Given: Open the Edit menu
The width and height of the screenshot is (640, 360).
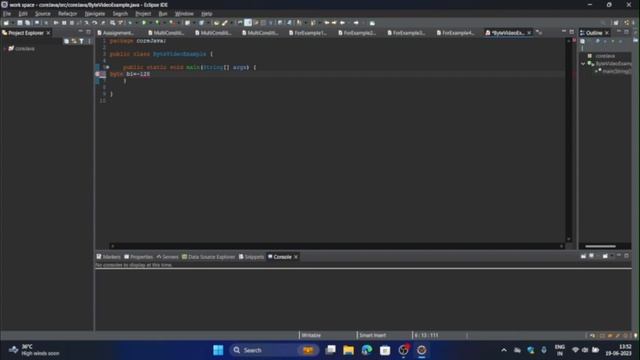Looking at the screenshot, I should click(x=23, y=14).
